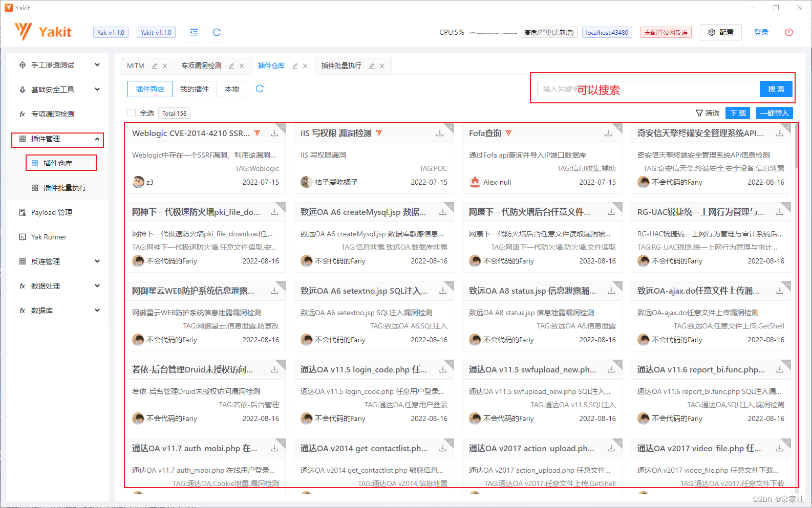Download the 致远OA-ajax.do任意文件上传 plugin

(780, 291)
